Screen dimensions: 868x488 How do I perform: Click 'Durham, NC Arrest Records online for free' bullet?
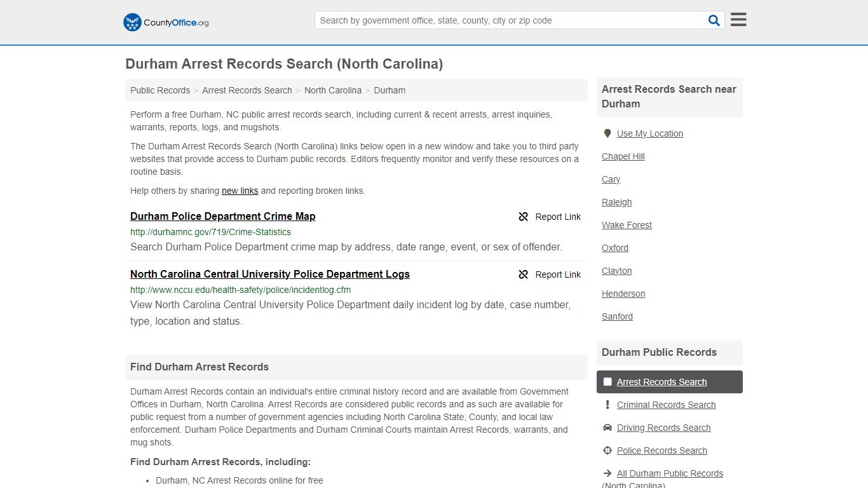click(x=240, y=480)
